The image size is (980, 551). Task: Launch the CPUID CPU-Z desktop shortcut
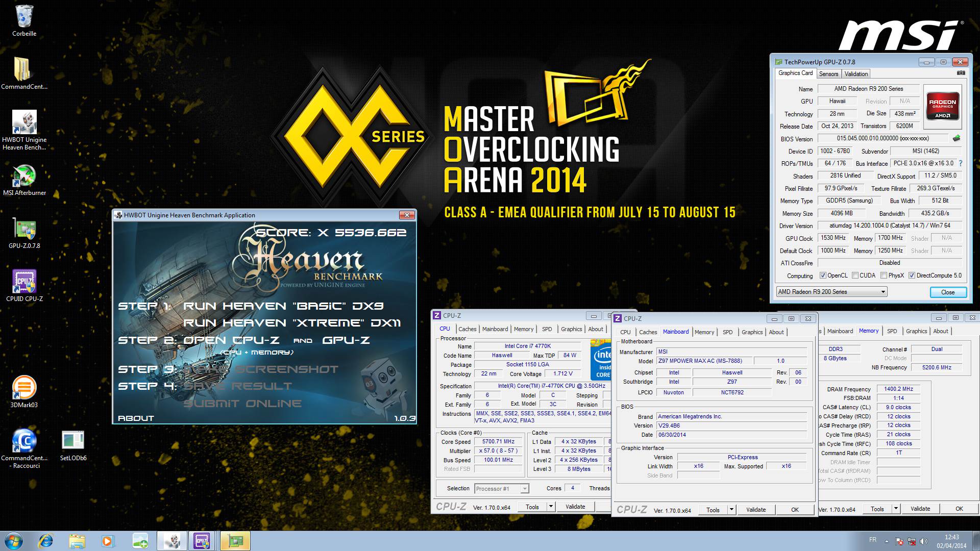pyautogui.click(x=24, y=286)
